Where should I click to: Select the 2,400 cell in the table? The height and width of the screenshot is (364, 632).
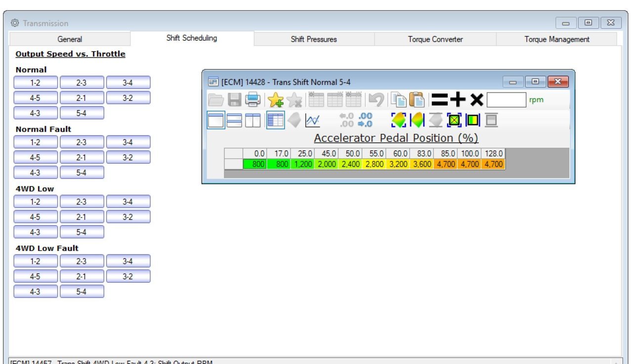(x=350, y=164)
